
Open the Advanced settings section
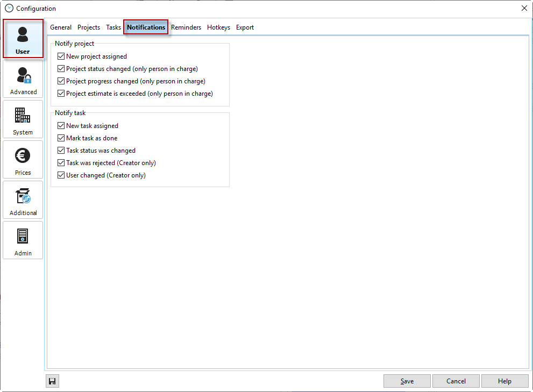click(x=23, y=79)
